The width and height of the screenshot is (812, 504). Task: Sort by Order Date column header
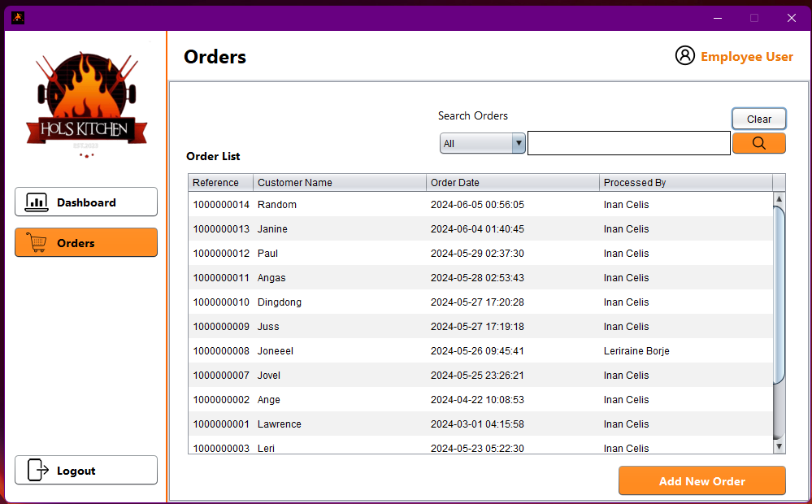coord(512,183)
